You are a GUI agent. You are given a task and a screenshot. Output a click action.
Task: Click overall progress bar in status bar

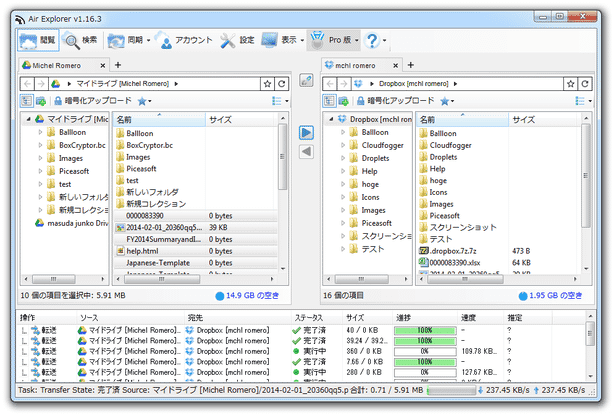pyautogui.click(x=451, y=390)
